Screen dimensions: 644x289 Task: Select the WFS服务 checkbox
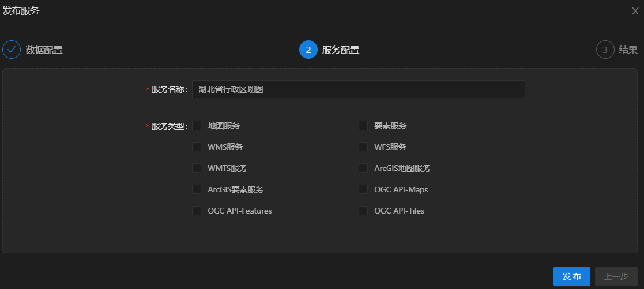coord(363,147)
